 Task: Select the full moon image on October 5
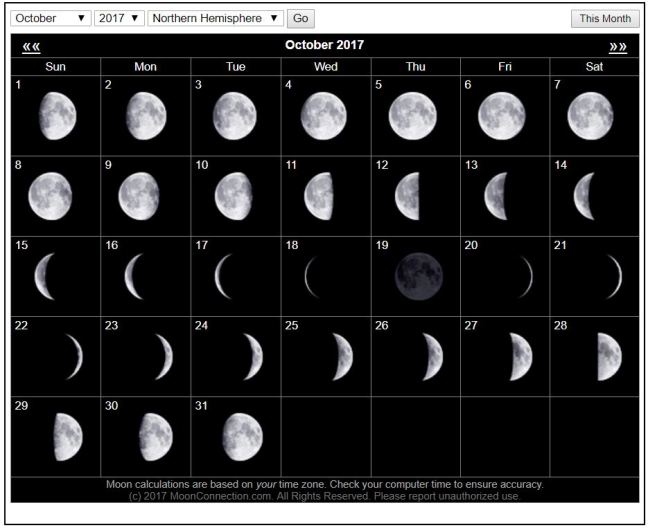(412, 116)
